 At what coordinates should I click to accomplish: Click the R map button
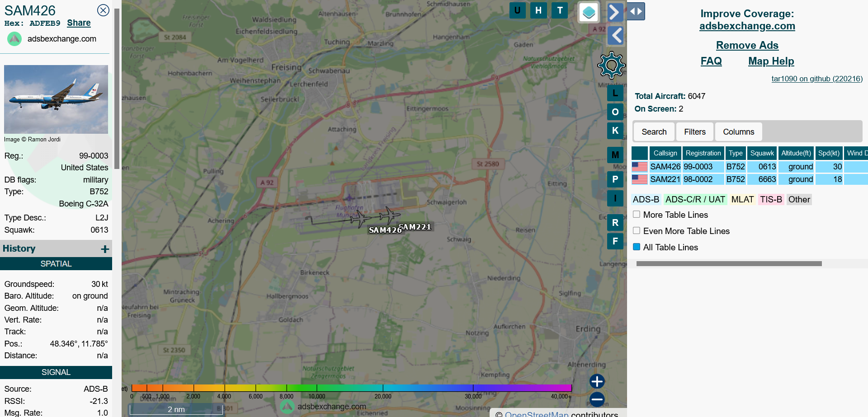(615, 222)
